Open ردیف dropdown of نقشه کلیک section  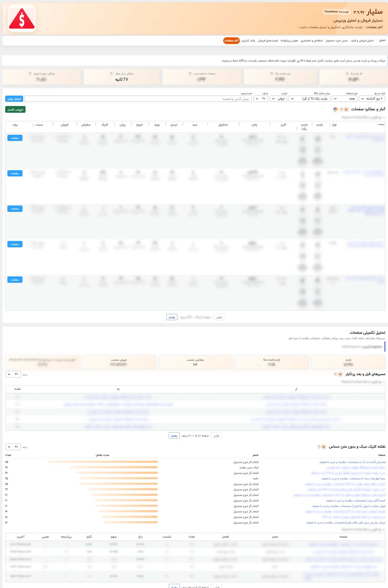[13, 447]
